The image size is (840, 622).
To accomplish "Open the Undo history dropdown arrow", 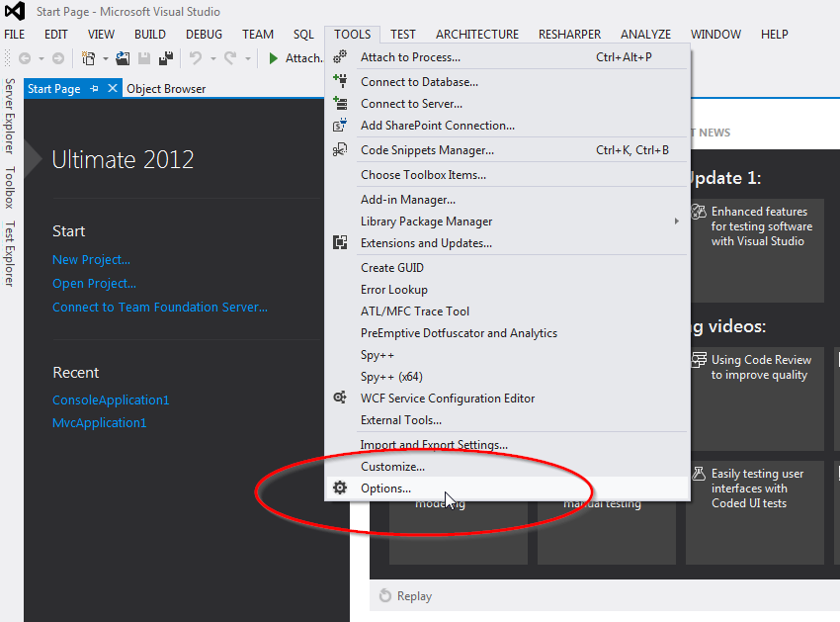I will pyautogui.click(x=211, y=58).
